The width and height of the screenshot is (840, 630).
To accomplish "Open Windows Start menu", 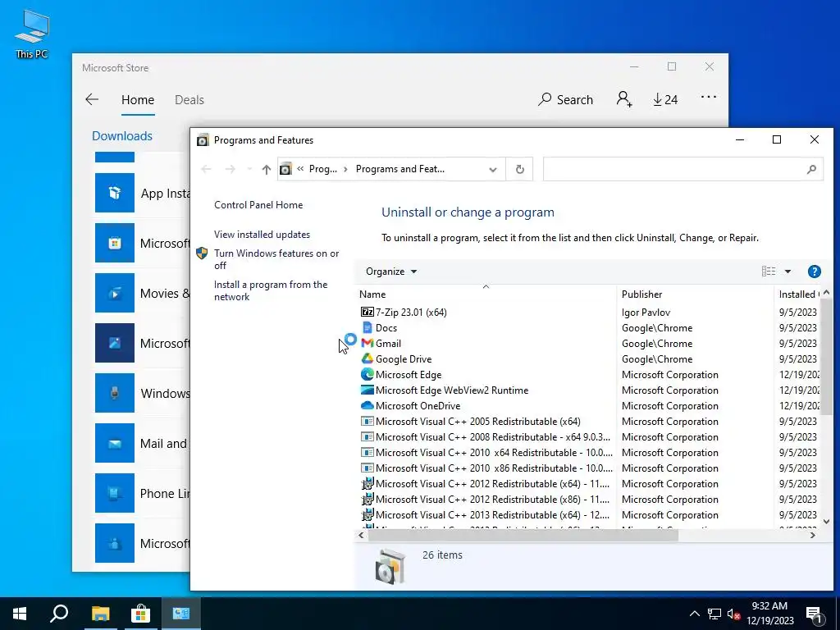I will click(20, 614).
